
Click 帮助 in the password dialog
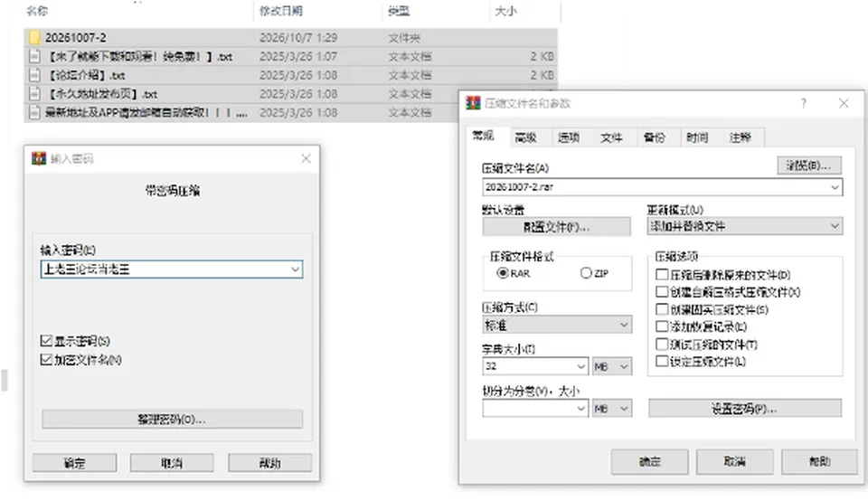(x=270, y=463)
